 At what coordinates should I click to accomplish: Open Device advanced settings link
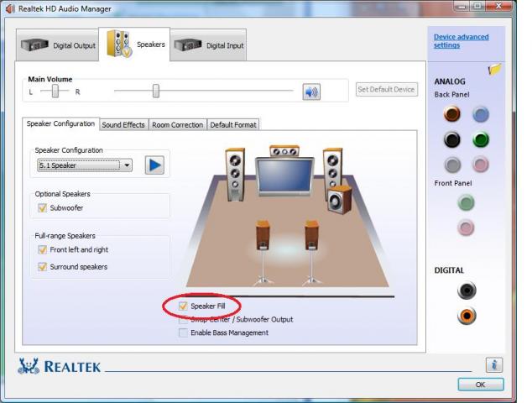(461, 41)
